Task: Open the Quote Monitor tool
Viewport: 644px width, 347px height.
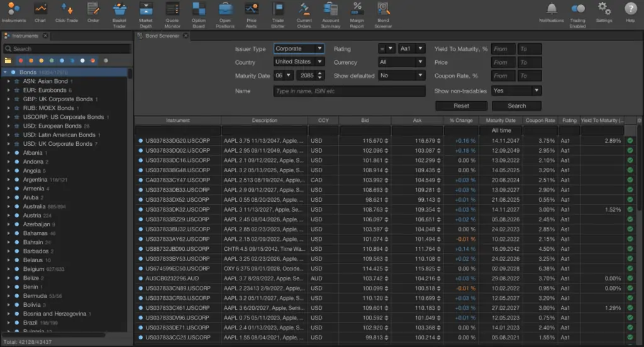Action: (172, 15)
